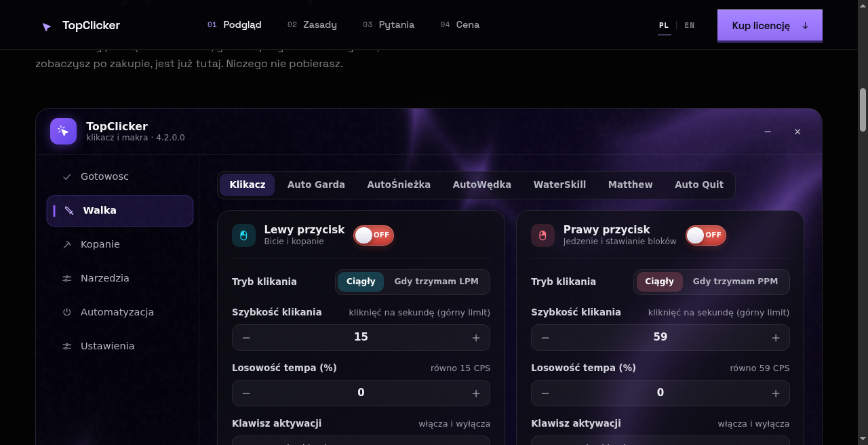Image resolution: width=868 pixels, height=445 pixels.
Task: Open Gotowosc in the sidebar
Action: [x=120, y=176]
